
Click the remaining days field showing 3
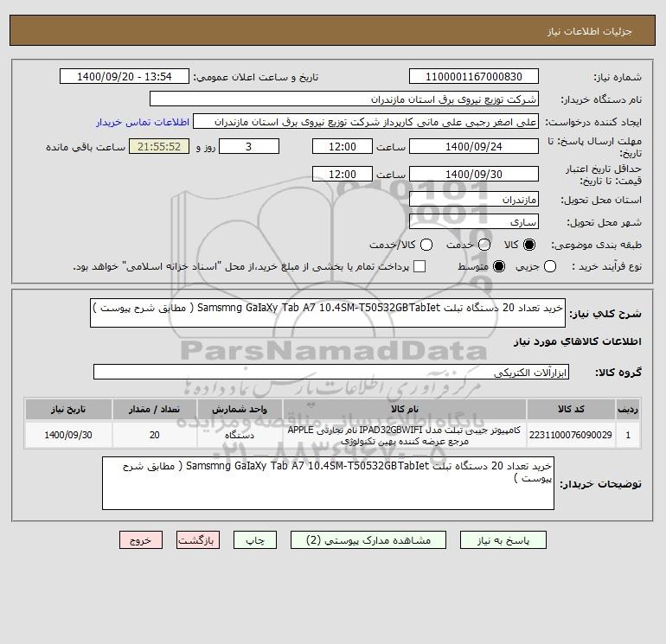coord(249,146)
